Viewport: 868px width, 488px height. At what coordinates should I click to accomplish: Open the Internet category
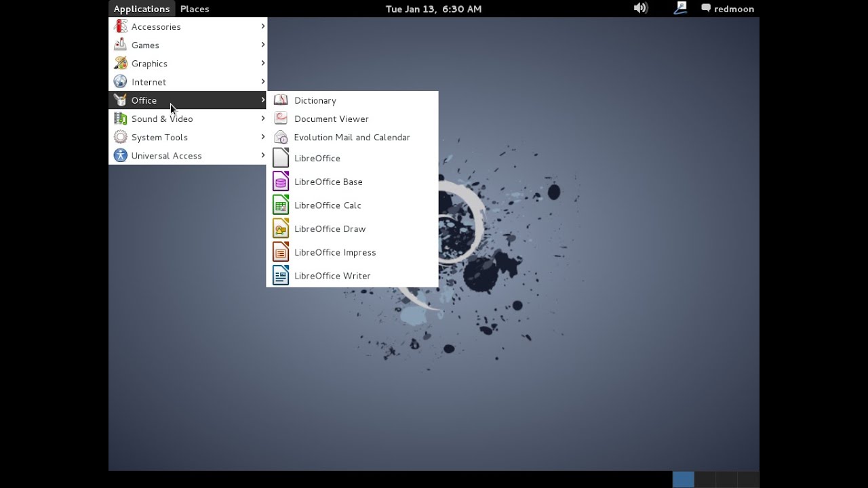[x=188, y=81]
